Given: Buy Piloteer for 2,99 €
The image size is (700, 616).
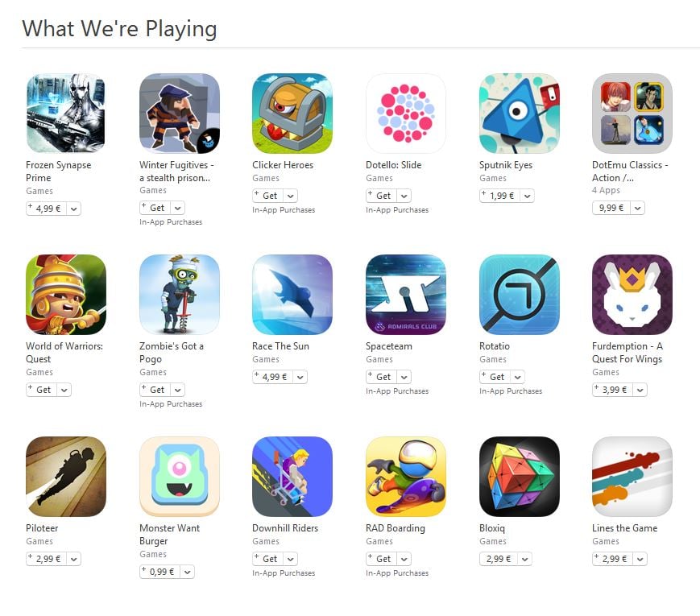Looking at the screenshot, I should [48, 559].
